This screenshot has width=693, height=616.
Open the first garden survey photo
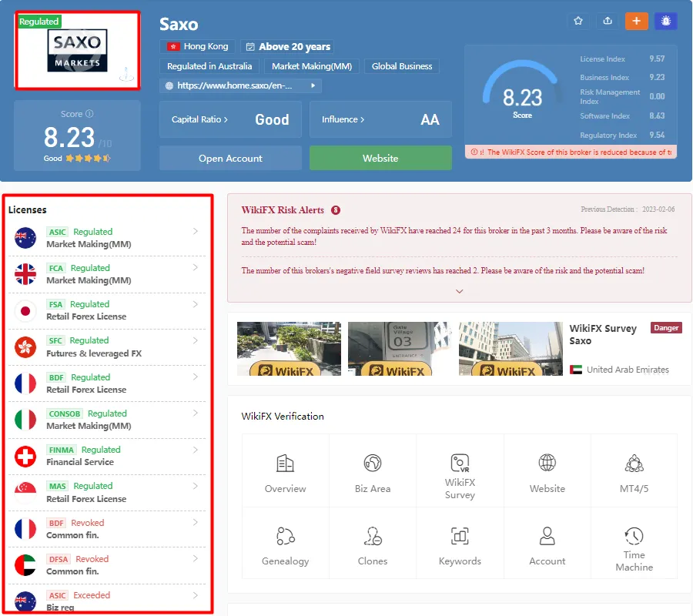pos(289,349)
